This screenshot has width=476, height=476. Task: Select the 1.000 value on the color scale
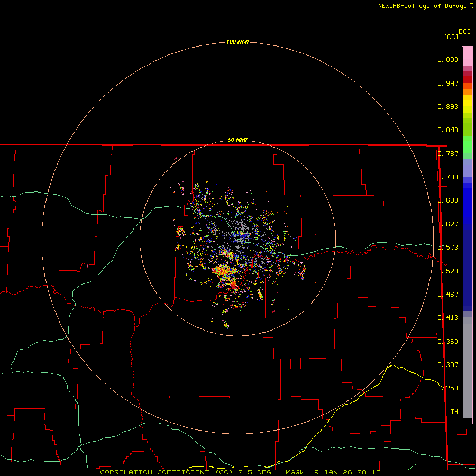[448, 59]
